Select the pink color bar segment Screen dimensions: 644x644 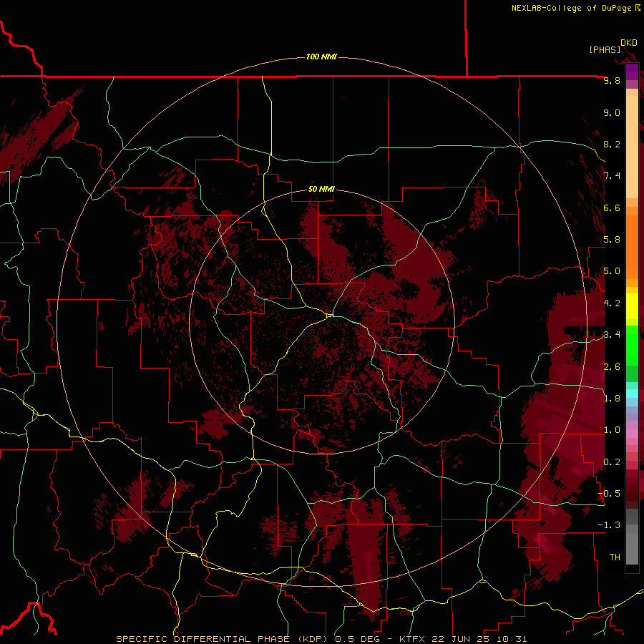coord(632,434)
